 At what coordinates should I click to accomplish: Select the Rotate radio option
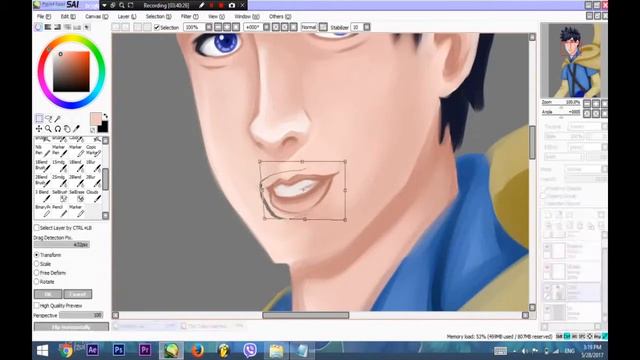coord(37,282)
